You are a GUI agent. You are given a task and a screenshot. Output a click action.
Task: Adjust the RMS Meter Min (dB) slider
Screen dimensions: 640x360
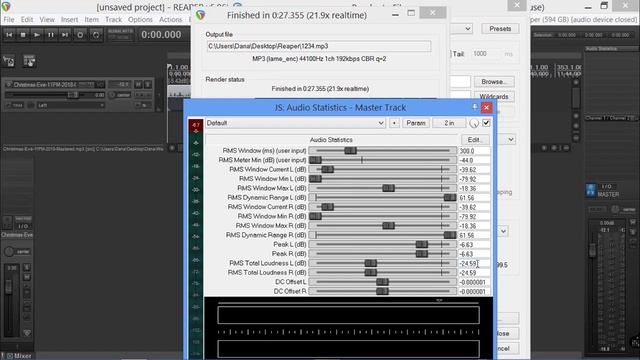383,160
